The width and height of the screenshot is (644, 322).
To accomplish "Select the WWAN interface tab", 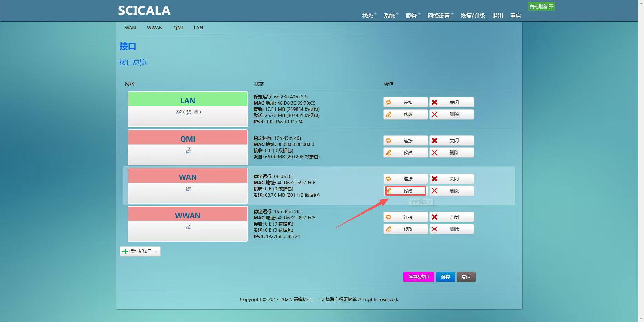I will click(x=154, y=28).
